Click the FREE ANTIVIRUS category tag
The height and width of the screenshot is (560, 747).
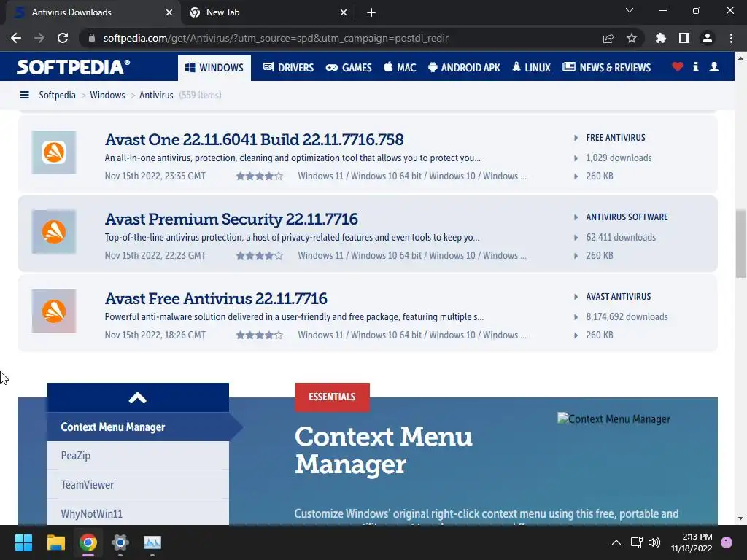[x=616, y=138]
